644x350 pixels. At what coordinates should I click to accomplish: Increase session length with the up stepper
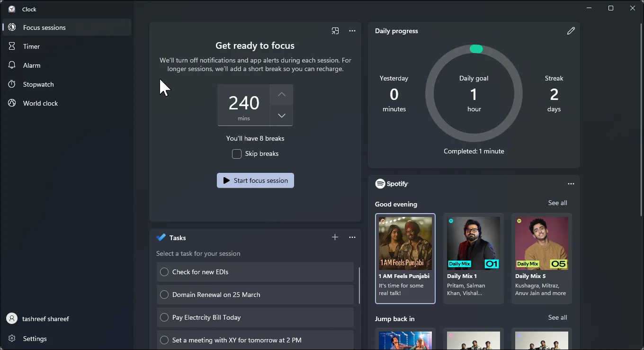pyautogui.click(x=281, y=95)
